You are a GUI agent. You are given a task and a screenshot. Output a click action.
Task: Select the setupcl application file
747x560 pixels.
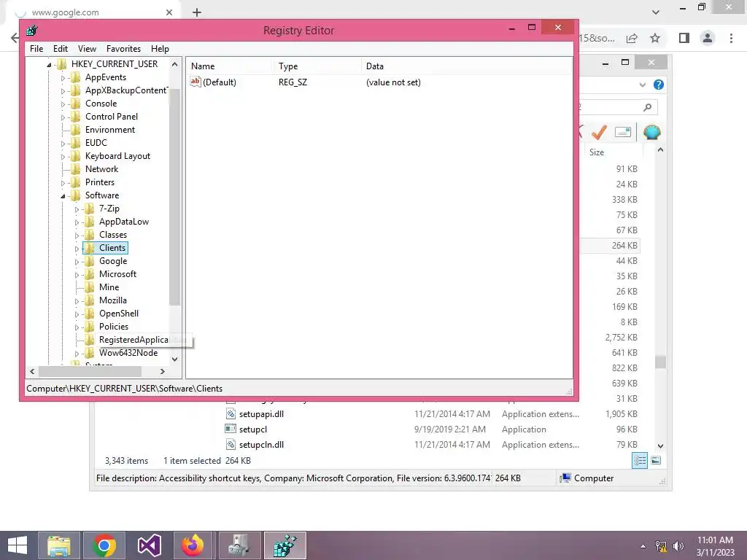[x=252, y=429]
